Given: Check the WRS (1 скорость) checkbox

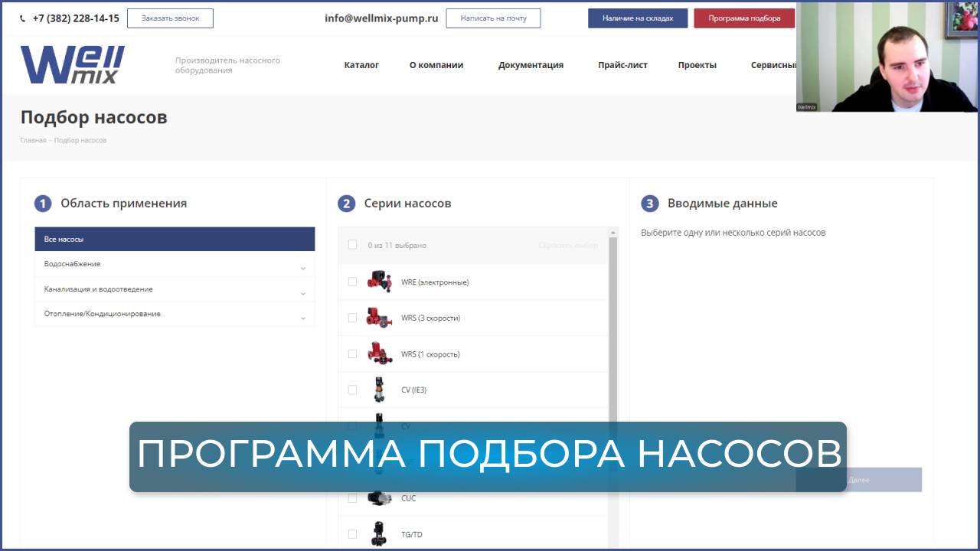Looking at the screenshot, I should click(x=352, y=354).
